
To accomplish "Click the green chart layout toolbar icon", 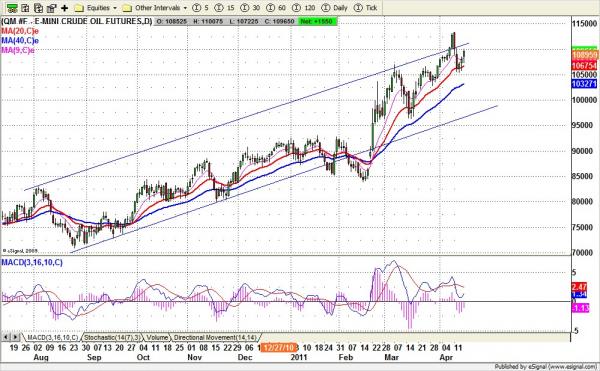I will coord(12,8).
